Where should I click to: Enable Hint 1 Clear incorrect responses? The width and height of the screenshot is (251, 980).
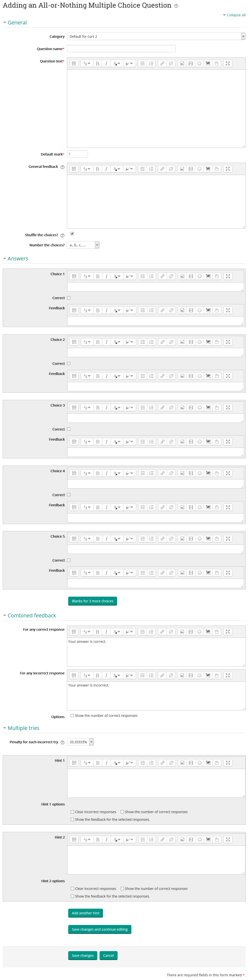pyautogui.click(x=72, y=812)
